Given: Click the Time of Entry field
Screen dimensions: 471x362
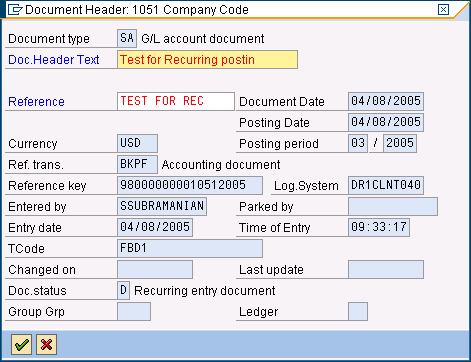Looking at the screenshot, I should 379,227.
